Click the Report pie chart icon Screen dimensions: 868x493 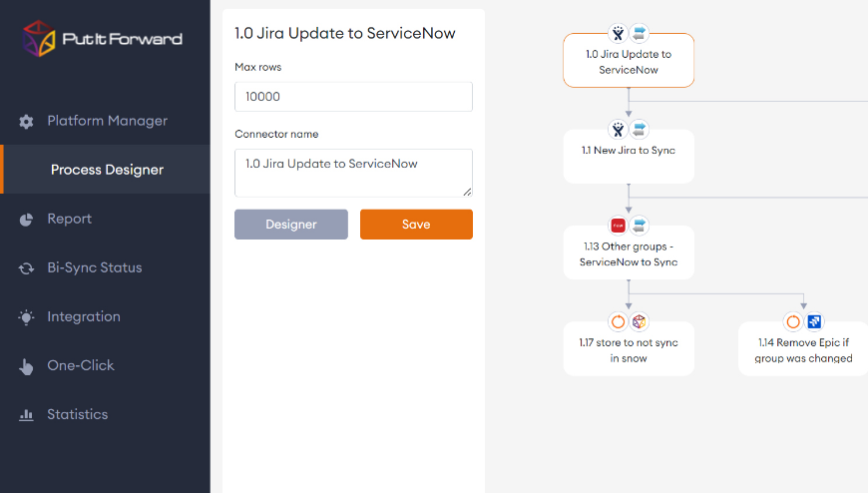coord(27,220)
